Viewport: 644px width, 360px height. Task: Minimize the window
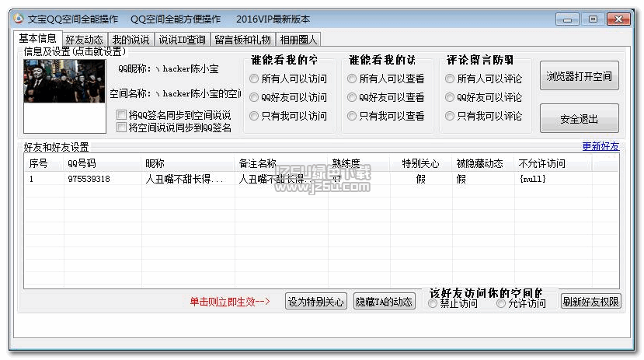point(568,19)
